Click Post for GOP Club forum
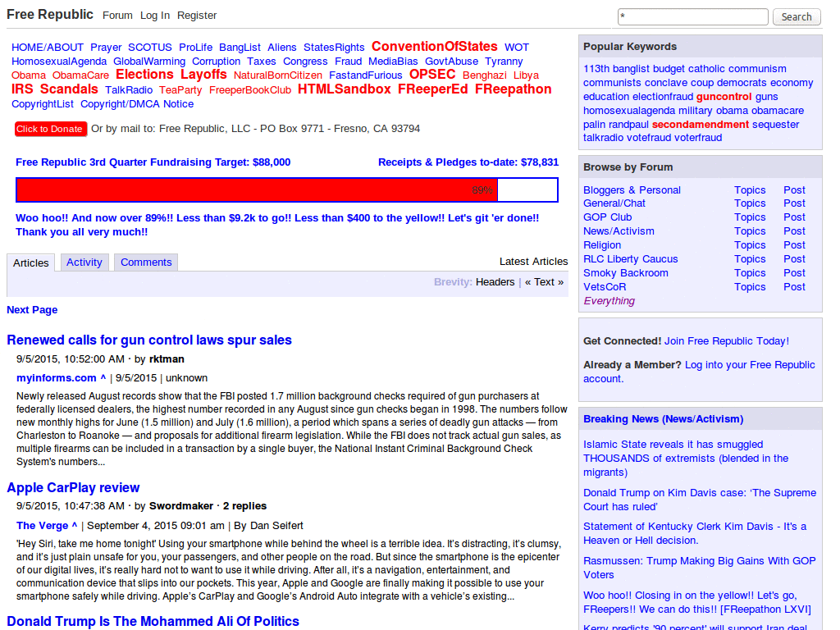 point(794,217)
